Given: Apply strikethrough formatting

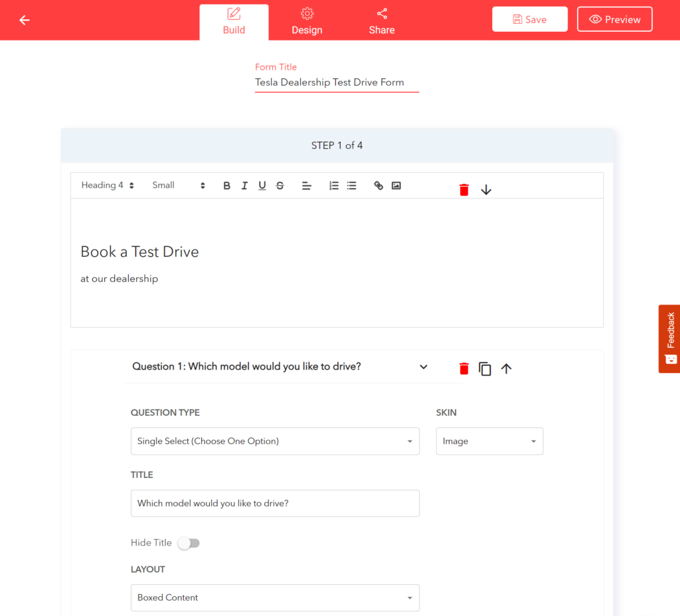Looking at the screenshot, I should pos(280,185).
